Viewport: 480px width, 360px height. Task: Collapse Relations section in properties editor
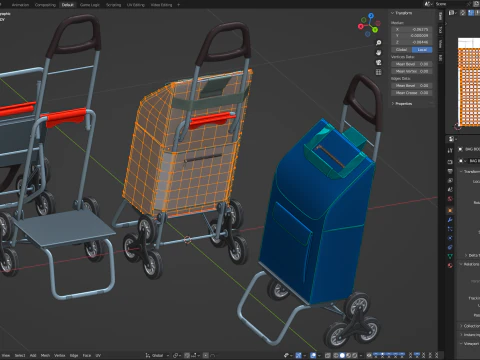(470, 264)
